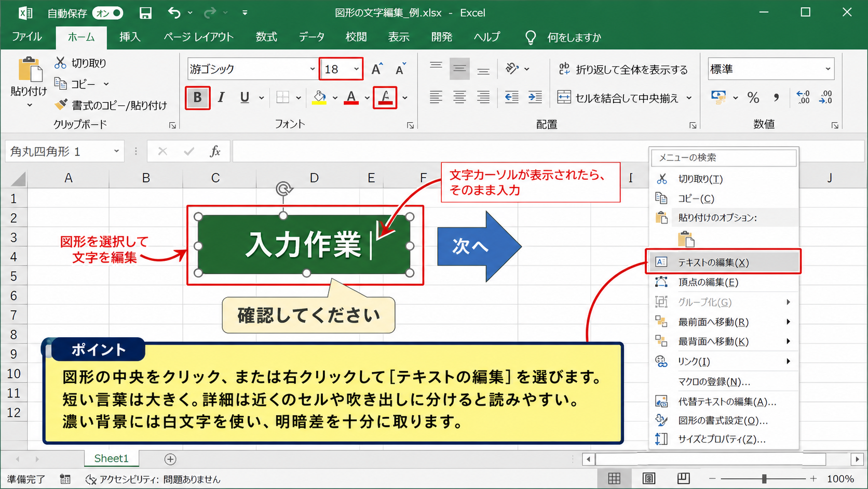Click the Decrease Indent icon
868x489 pixels.
click(x=511, y=97)
